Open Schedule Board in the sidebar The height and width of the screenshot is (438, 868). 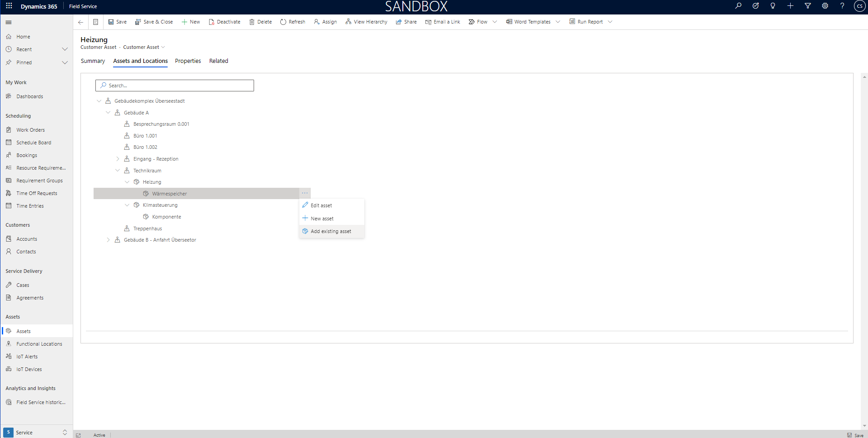point(34,143)
